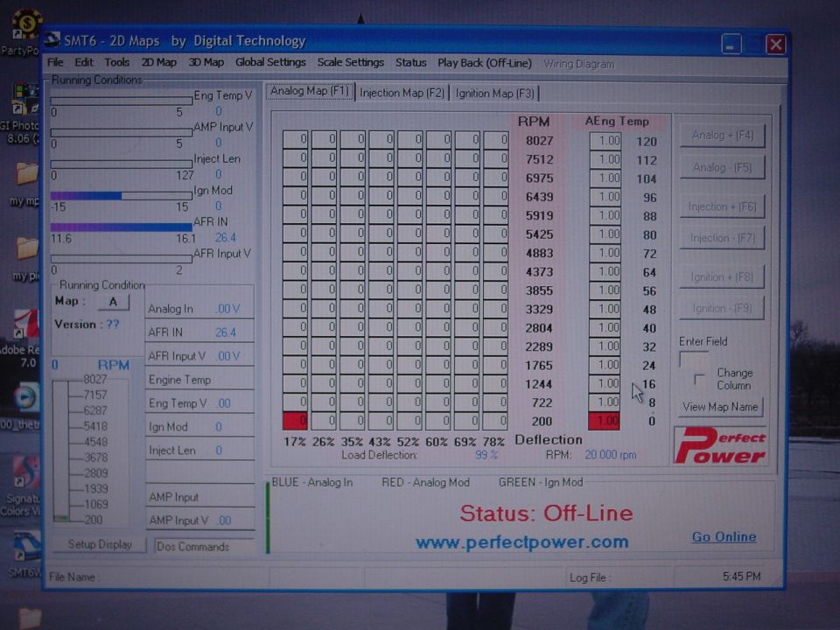The width and height of the screenshot is (840, 630).
Task: Click the View Map Name button
Action: [x=720, y=407]
